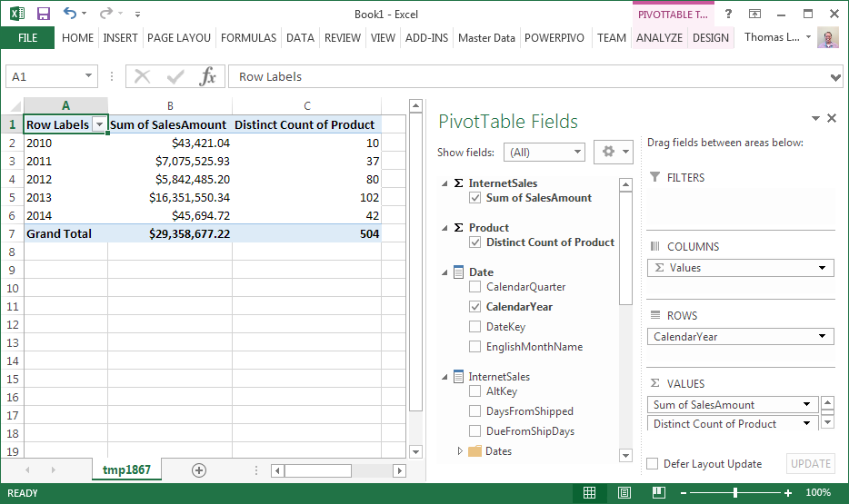Open the FILE menu tab
849x504 pixels.
(27, 38)
